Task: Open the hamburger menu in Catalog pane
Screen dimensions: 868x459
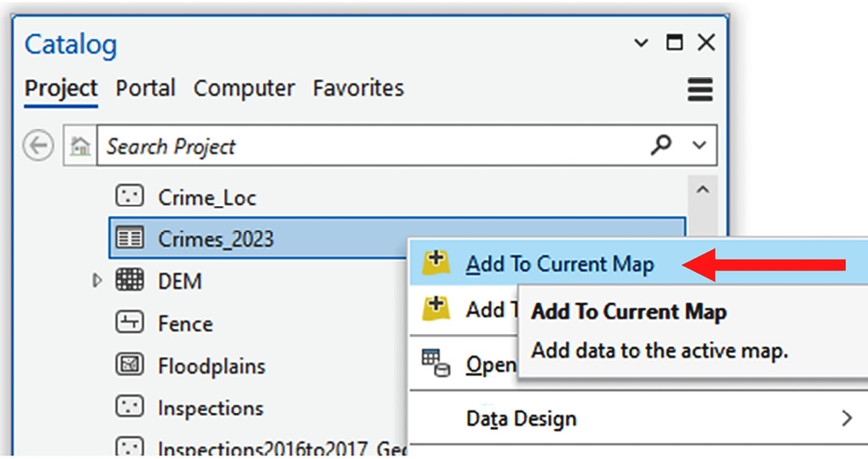Action: pyautogui.click(x=700, y=90)
